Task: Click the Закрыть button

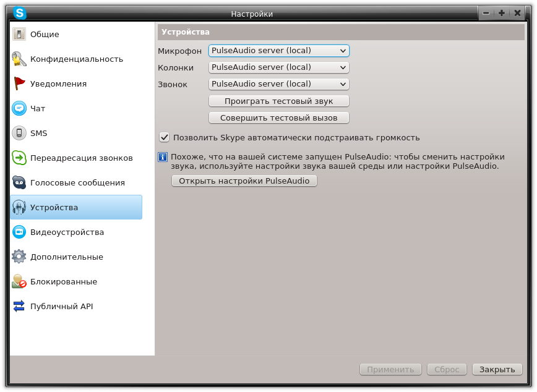Action: click(497, 369)
